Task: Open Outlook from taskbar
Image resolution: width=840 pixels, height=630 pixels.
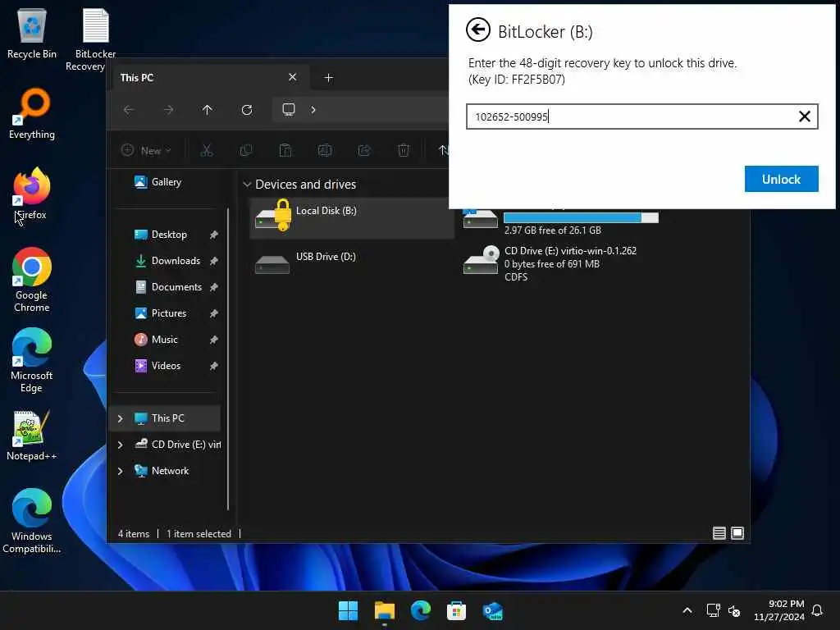Action: 492,610
